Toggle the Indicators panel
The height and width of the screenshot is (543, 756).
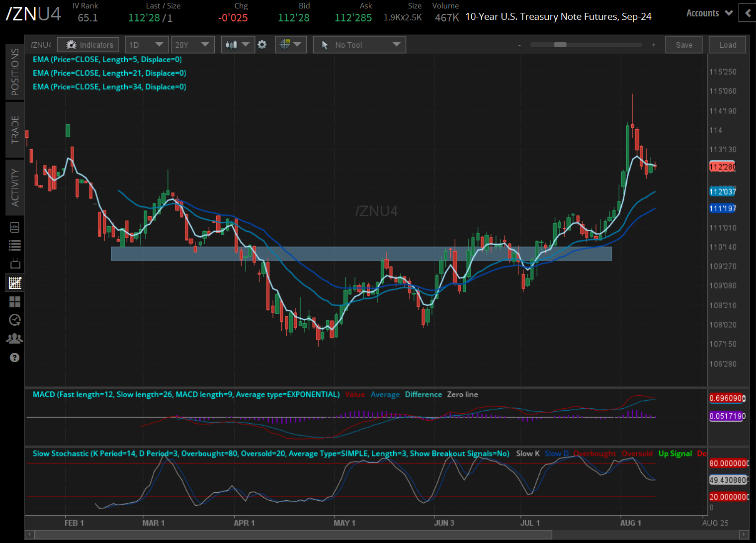click(88, 44)
